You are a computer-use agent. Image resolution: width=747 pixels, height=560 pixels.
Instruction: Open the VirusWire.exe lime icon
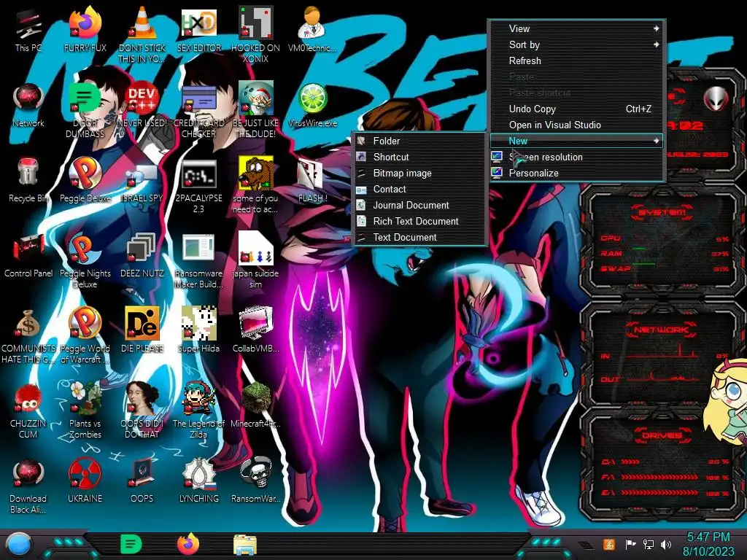(x=312, y=105)
